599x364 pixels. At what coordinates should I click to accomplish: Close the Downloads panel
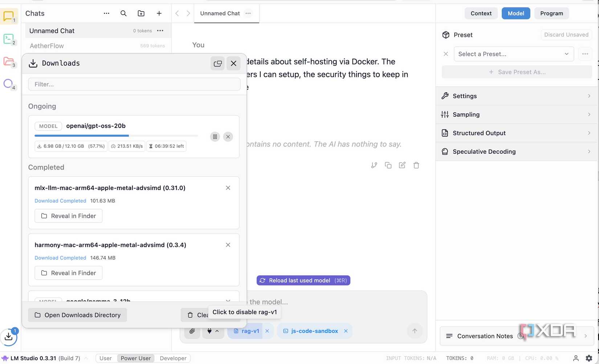point(233,63)
